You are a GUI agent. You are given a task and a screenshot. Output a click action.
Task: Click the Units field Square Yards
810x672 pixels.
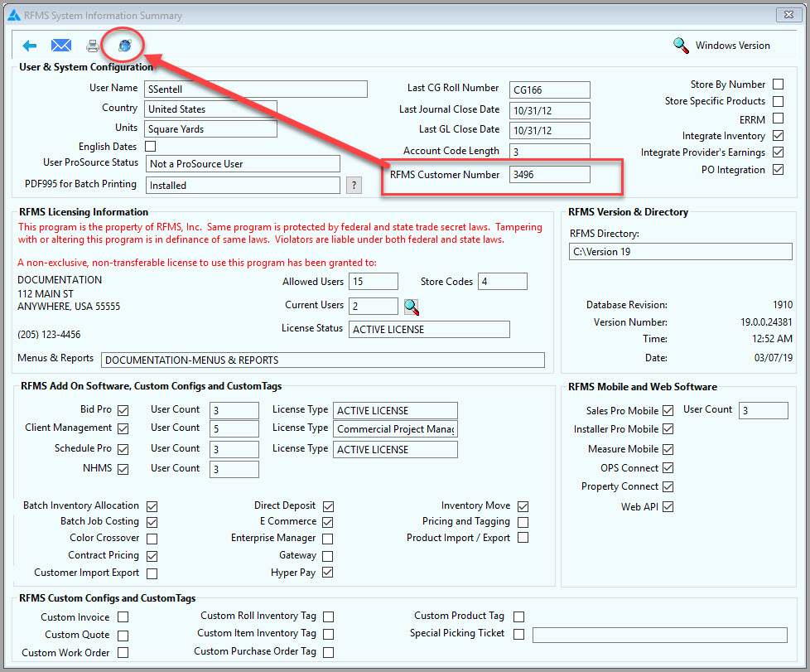[x=210, y=128]
